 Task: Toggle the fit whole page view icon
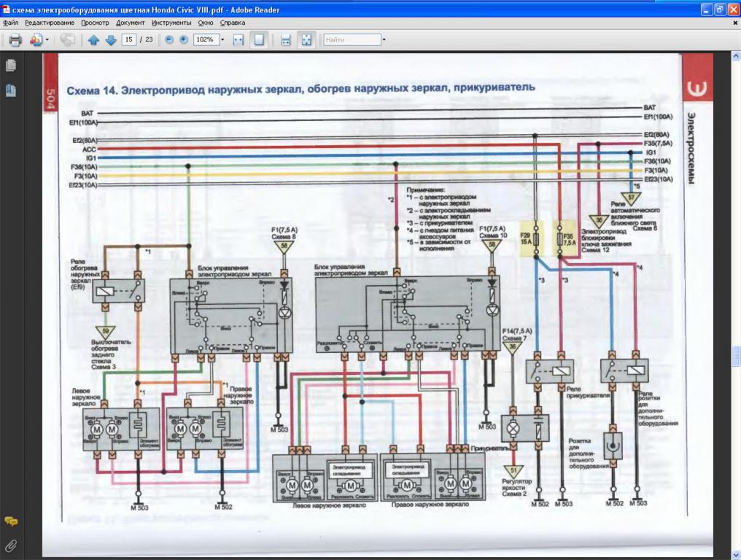[259, 40]
